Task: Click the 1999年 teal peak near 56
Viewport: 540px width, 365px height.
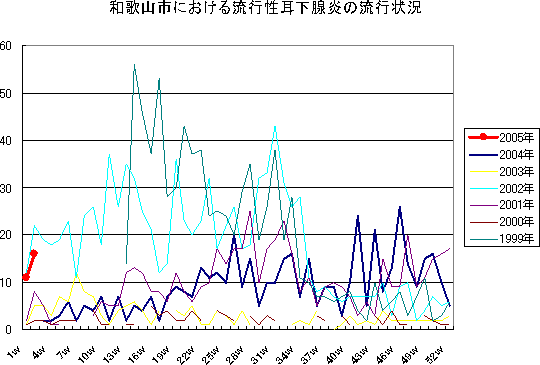Action: 134,64
